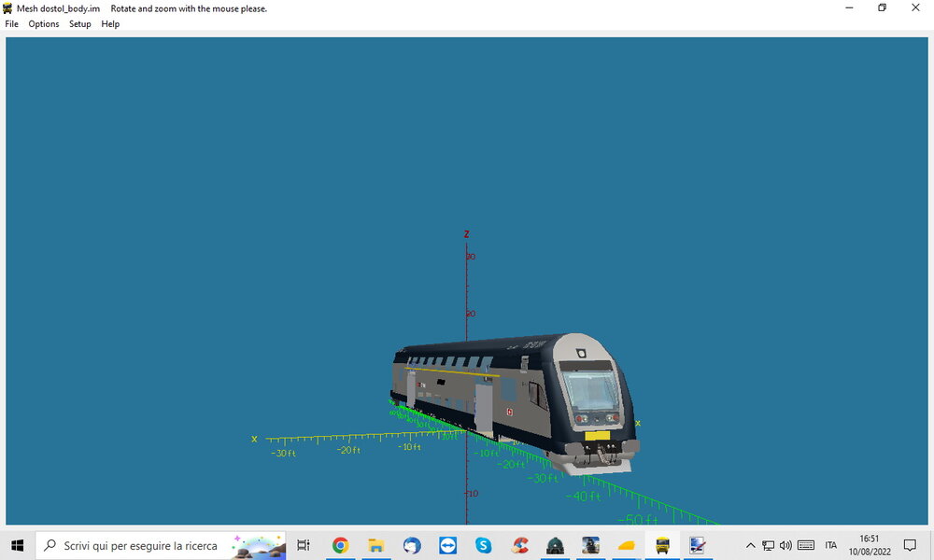
Task: Open TeamViewer from the taskbar
Action: (447, 545)
